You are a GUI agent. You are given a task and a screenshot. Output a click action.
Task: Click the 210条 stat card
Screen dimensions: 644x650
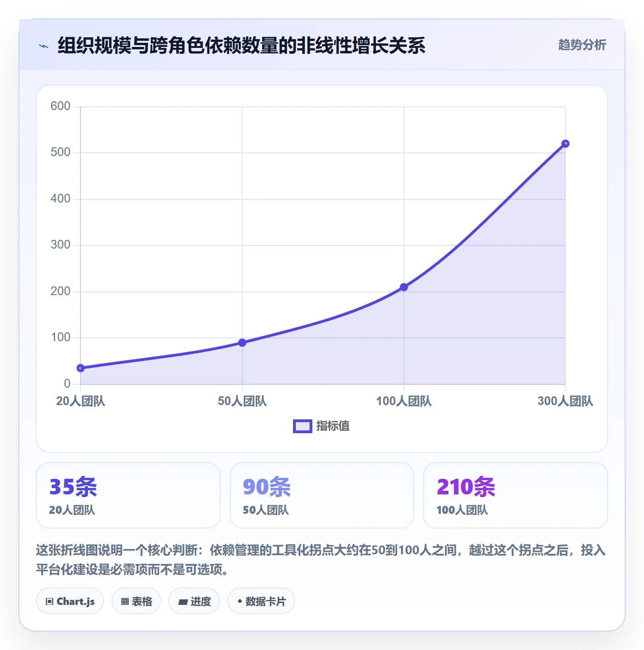click(x=516, y=495)
